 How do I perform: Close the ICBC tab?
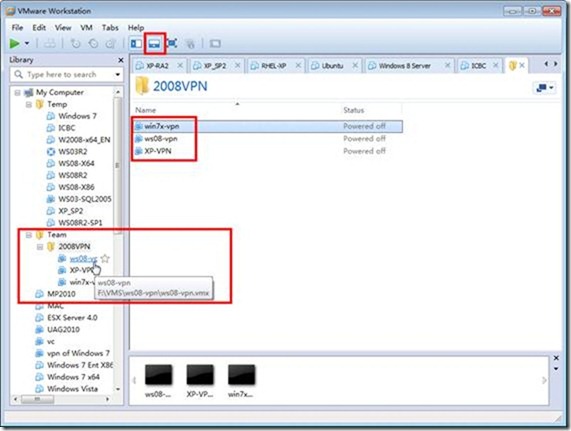[x=496, y=66]
